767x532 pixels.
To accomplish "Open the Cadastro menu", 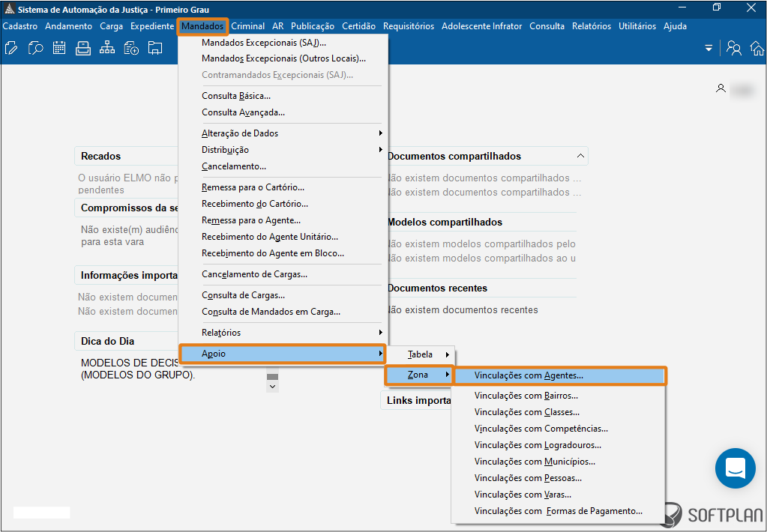I will (20, 26).
